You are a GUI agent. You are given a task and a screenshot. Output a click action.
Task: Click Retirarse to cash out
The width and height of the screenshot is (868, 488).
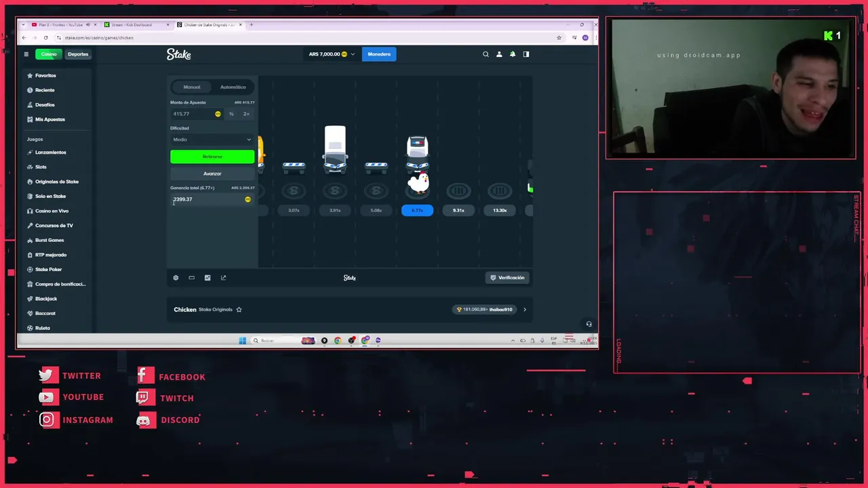(x=212, y=157)
